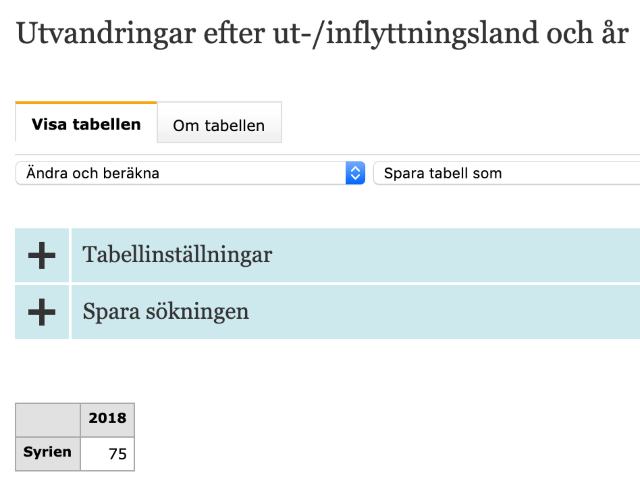Expand the Spara sökningen section title
This screenshot has width=640, height=485.
click(x=166, y=312)
